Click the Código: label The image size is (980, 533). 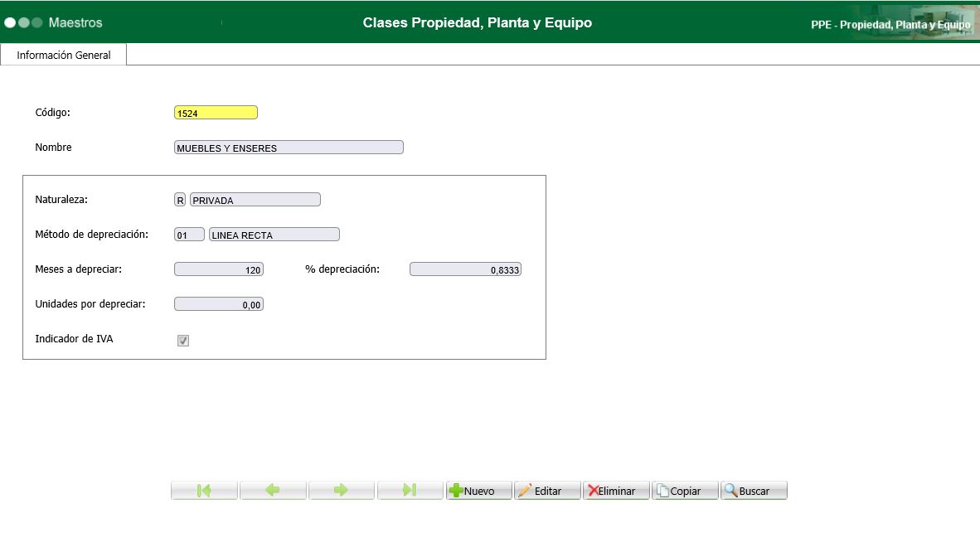[52, 113]
